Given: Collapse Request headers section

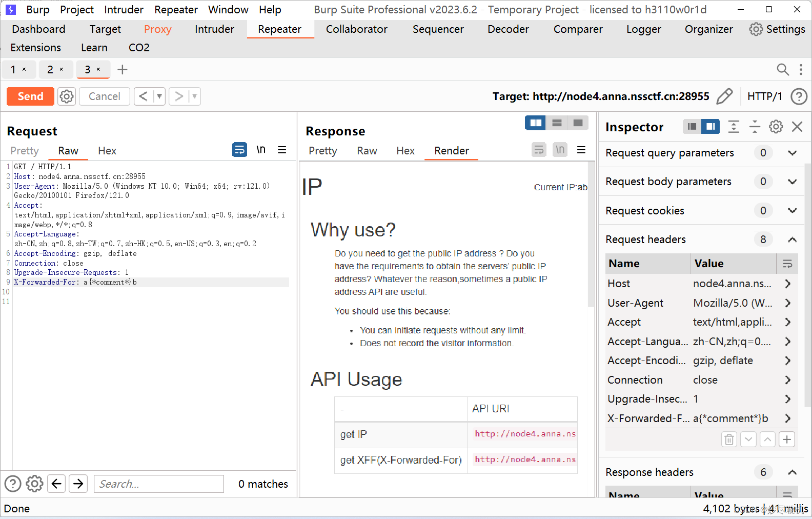Looking at the screenshot, I should coord(793,239).
